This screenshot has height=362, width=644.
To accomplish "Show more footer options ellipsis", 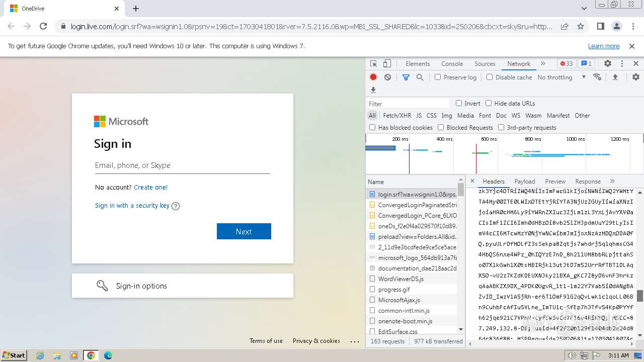I will point(355,341).
